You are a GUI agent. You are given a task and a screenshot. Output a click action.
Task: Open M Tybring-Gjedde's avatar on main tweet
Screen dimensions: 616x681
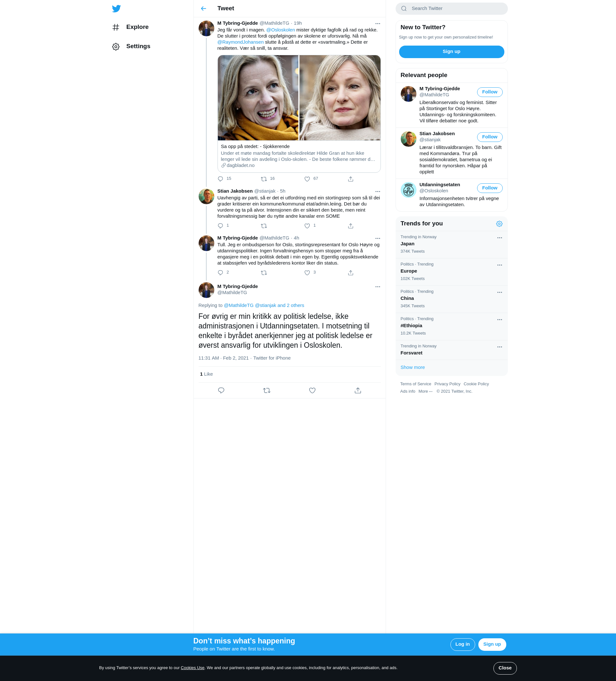(x=206, y=290)
